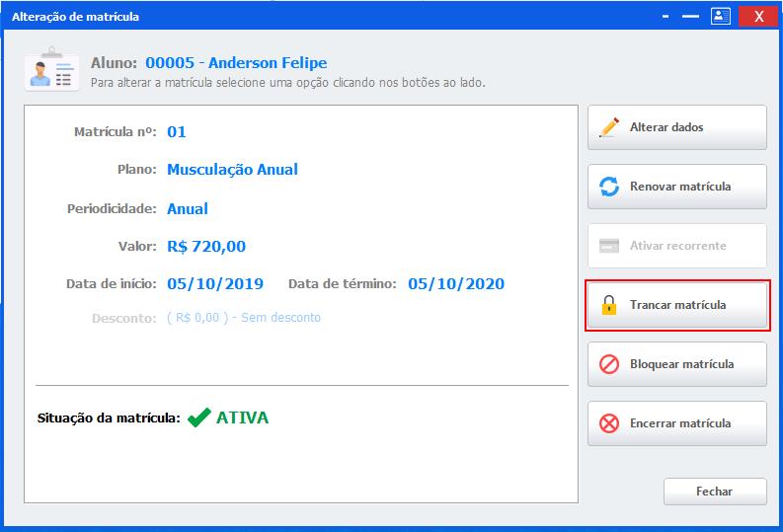Click the Alterar dados label

coord(666,127)
